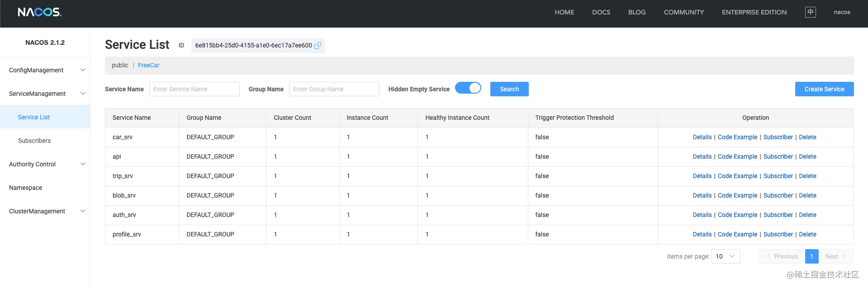Viewport: 868px width, 288px height.
Task: Click Trigger Protection Threshold header
Action: (593, 118)
